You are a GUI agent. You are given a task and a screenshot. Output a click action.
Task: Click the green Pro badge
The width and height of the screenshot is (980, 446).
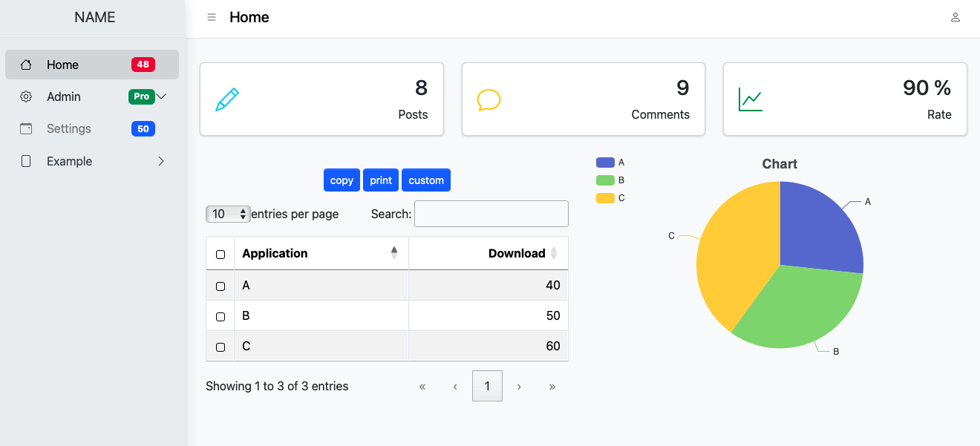point(141,96)
